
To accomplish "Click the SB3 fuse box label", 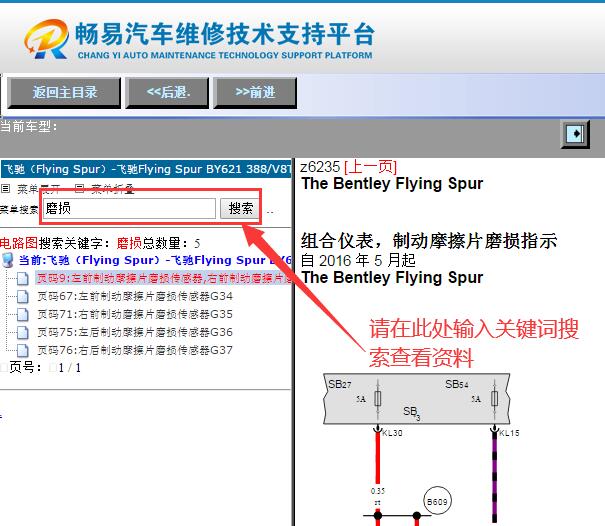I will [x=411, y=412].
